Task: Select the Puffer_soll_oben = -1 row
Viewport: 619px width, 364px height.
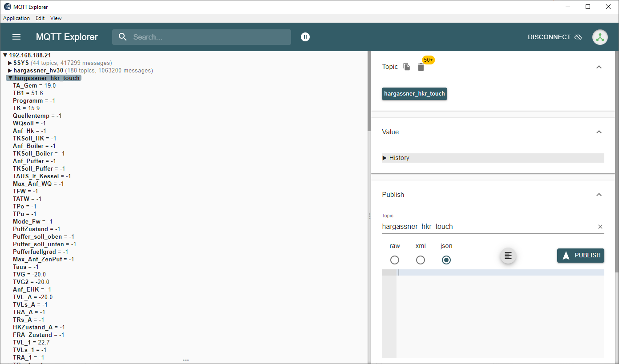Action: tap(44, 236)
